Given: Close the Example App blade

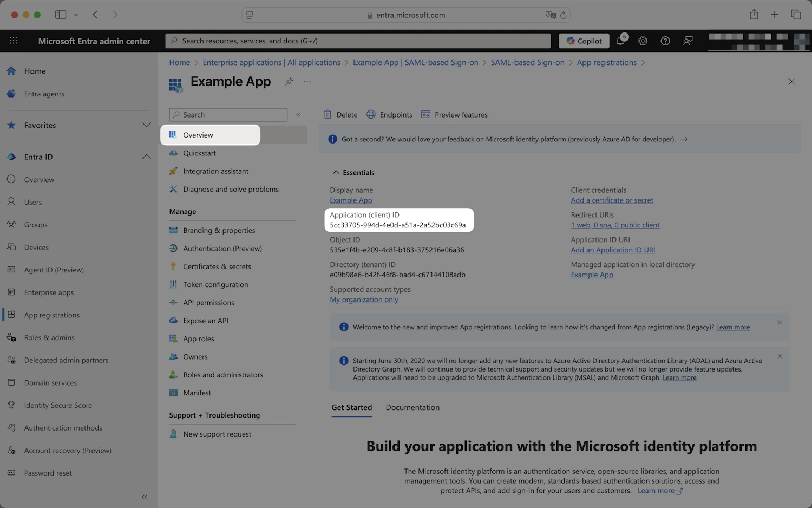Looking at the screenshot, I should [791, 82].
